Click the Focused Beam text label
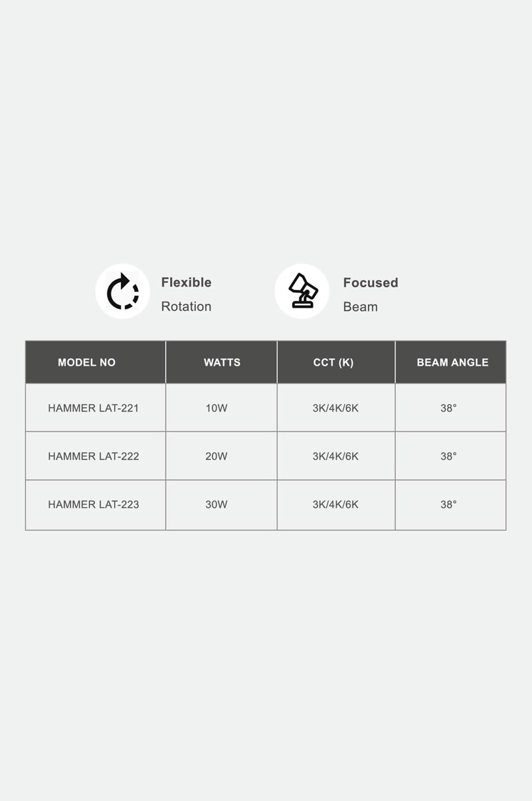532x801 pixels. click(x=370, y=294)
